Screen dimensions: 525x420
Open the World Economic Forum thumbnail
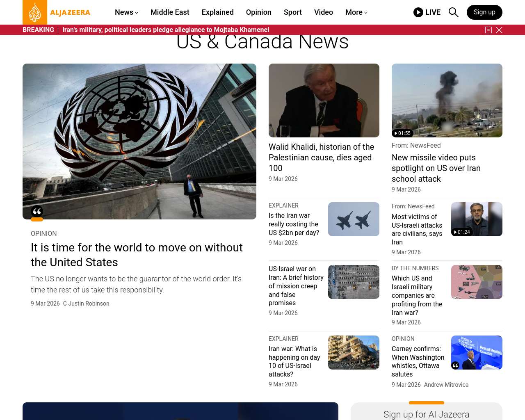pyautogui.click(x=477, y=353)
